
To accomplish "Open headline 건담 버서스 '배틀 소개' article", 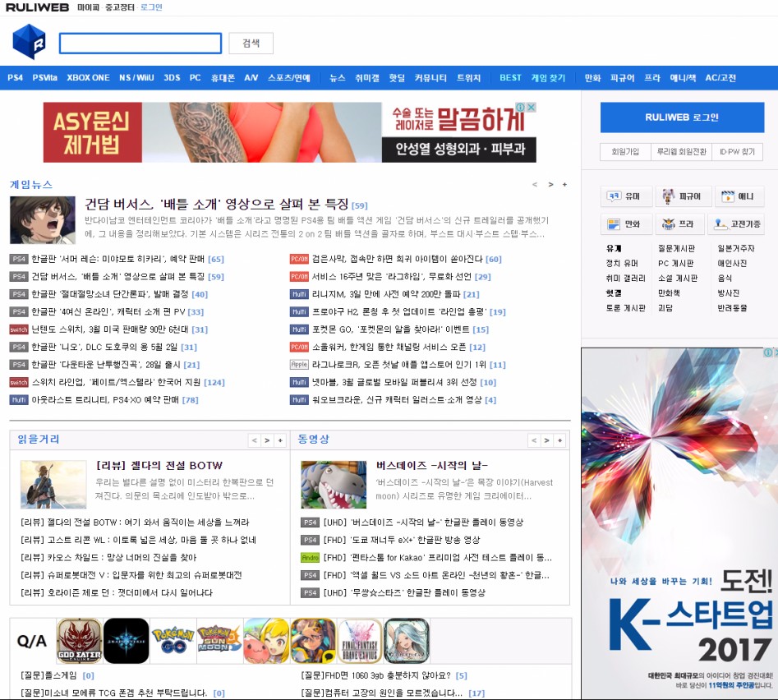I will [x=217, y=204].
